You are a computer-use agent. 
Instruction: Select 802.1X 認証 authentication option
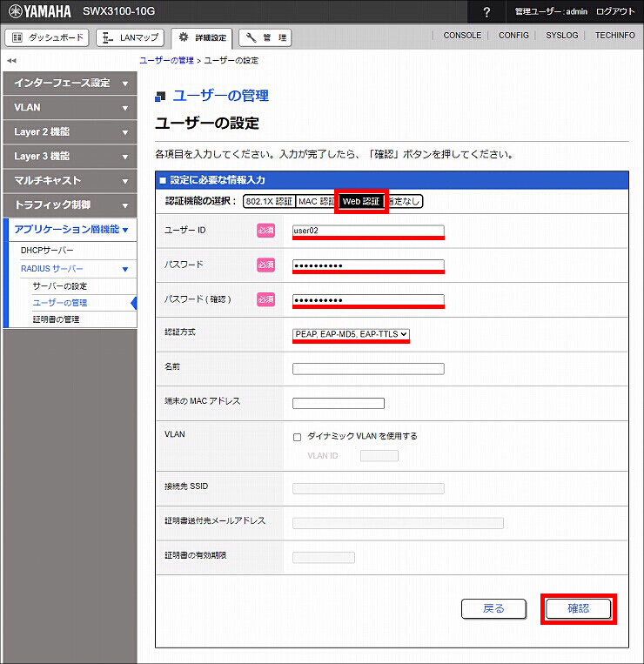click(269, 202)
